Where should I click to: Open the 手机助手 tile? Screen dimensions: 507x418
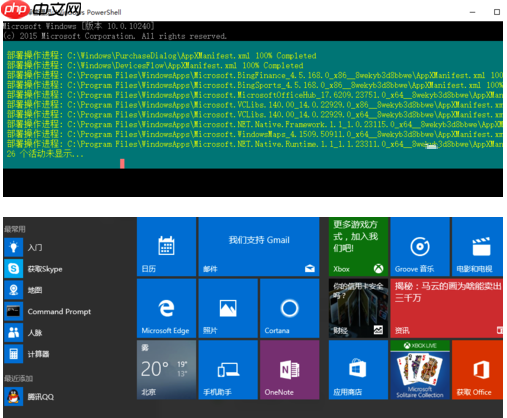coord(228,370)
